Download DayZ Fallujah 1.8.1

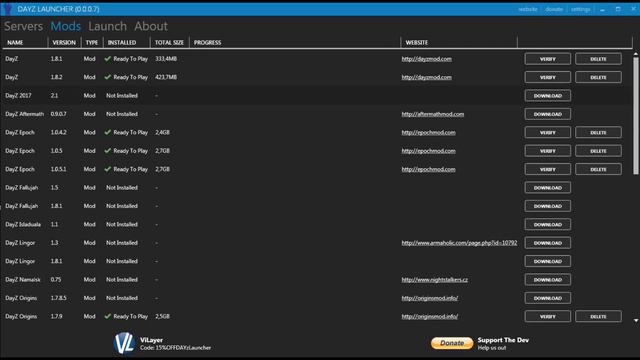point(548,206)
